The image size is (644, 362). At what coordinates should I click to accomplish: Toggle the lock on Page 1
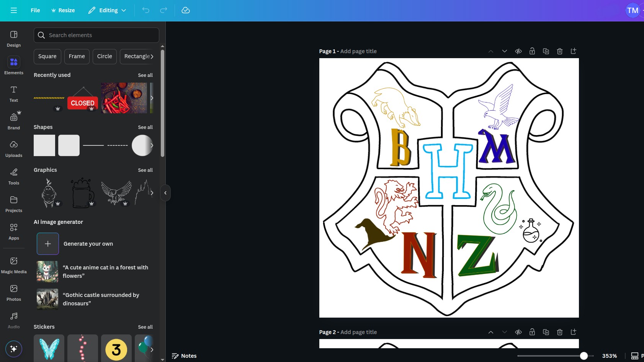point(532,51)
